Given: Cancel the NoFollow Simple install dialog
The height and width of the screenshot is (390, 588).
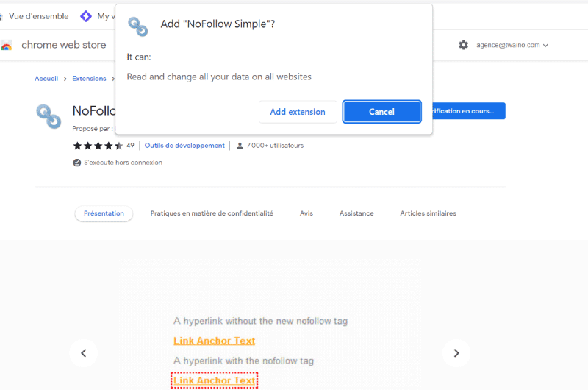Looking at the screenshot, I should (381, 112).
